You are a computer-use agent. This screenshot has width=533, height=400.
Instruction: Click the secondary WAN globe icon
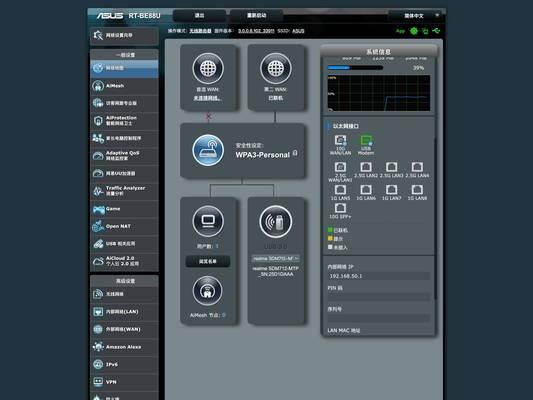tap(276, 68)
